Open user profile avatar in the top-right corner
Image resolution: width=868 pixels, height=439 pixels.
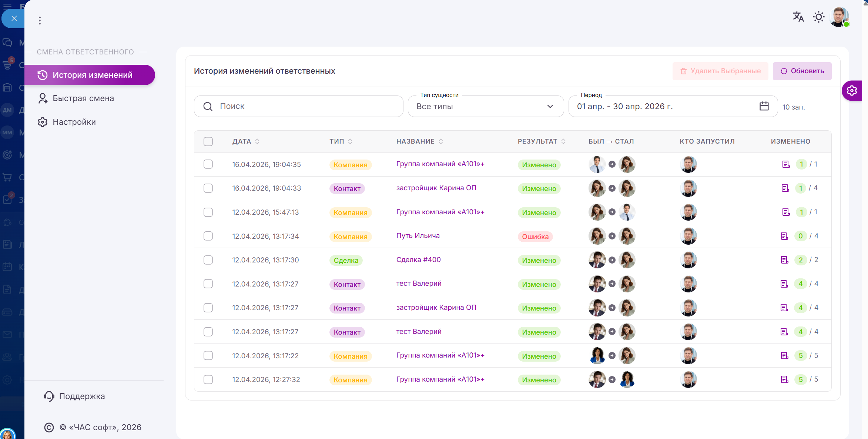[839, 17]
